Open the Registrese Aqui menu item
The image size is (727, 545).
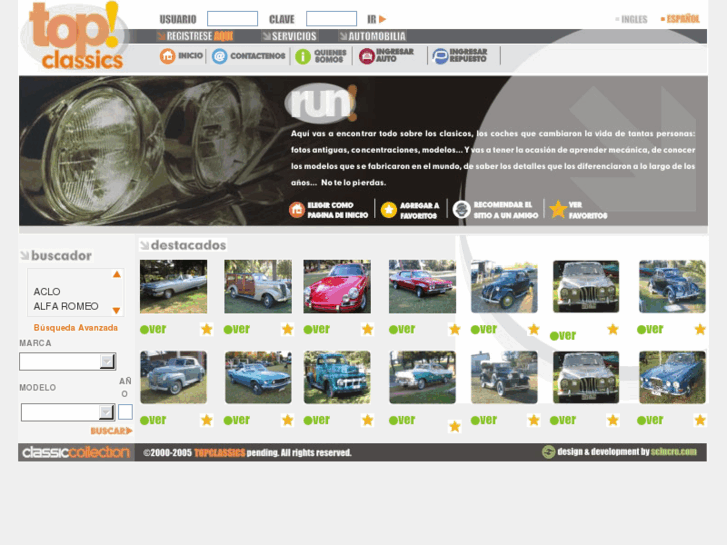pos(195,36)
